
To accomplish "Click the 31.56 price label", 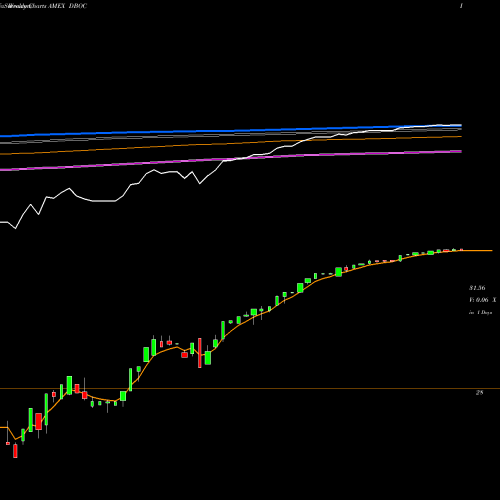I will point(477,288).
